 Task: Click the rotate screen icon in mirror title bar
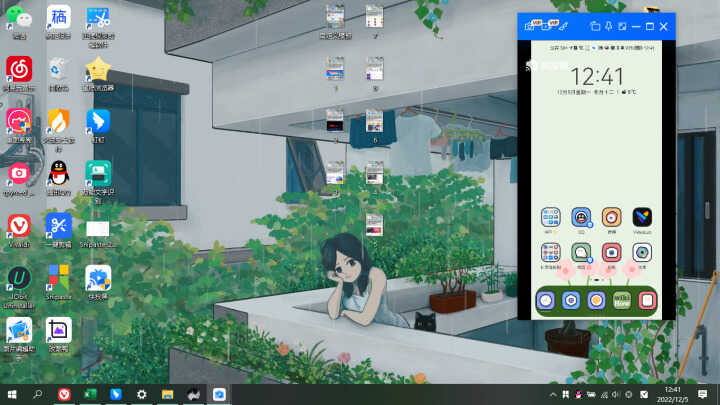(x=595, y=26)
